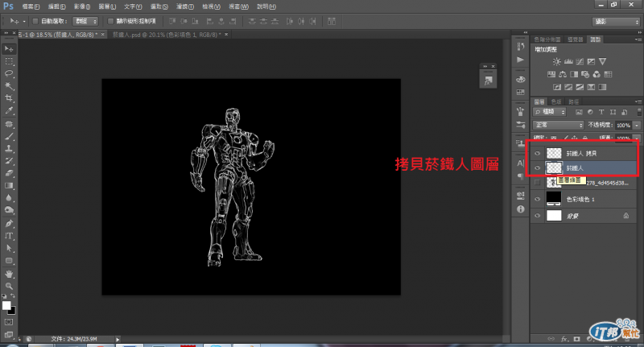The width and height of the screenshot is (644, 347).
Task: Select the Hand tool
Action: coord(10,273)
